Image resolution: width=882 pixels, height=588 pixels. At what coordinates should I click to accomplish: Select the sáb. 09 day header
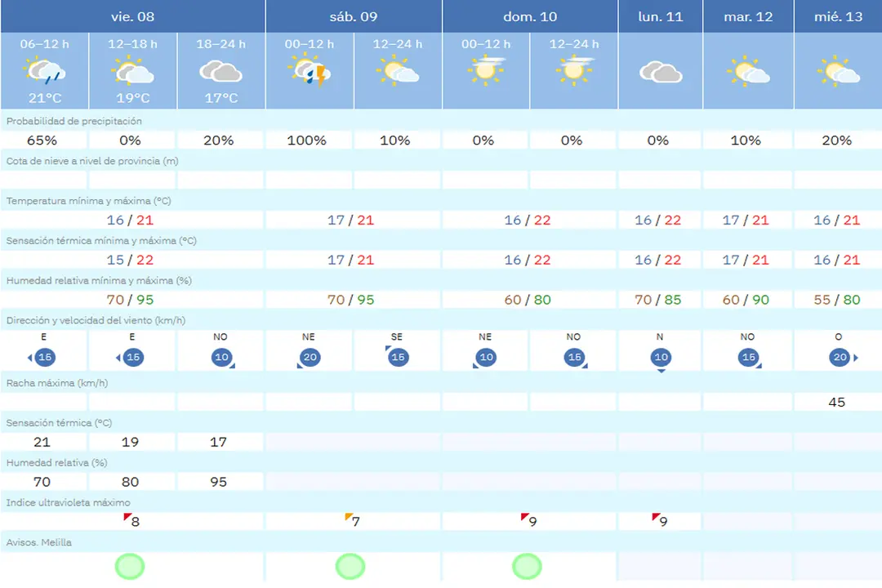pos(354,16)
